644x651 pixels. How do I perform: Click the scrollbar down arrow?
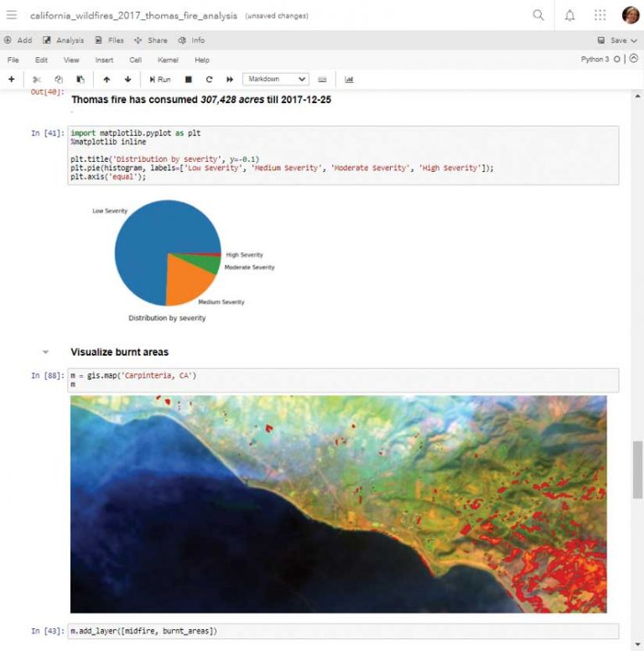pyautogui.click(x=637, y=643)
